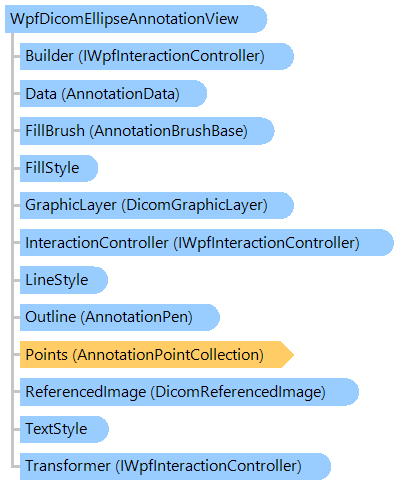Click the FillStyle property node
This screenshot has height=484, width=412.
(x=59, y=168)
